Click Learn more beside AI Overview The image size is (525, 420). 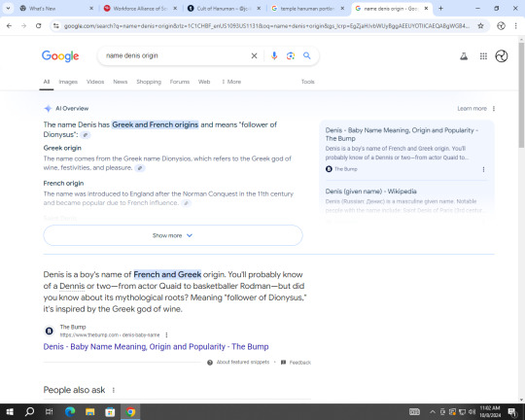[x=472, y=109]
